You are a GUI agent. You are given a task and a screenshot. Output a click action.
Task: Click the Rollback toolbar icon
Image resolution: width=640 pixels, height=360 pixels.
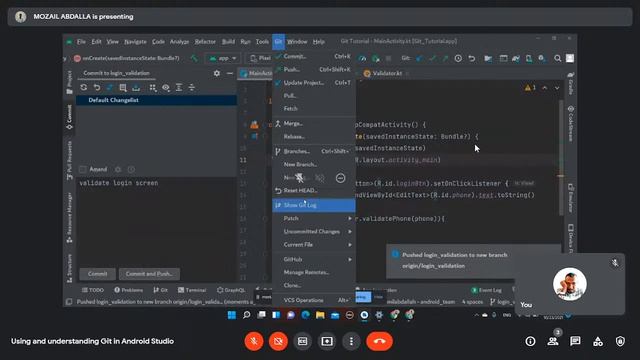coord(472,58)
